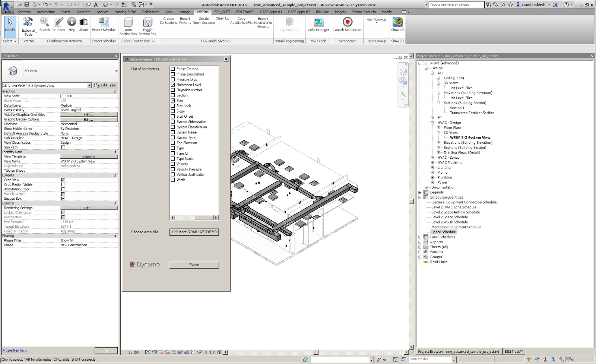Image resolution: width=596 pixels, height=364 pixels.
Task: Switch to the Architecture ribbon tab
Action: 45,12
